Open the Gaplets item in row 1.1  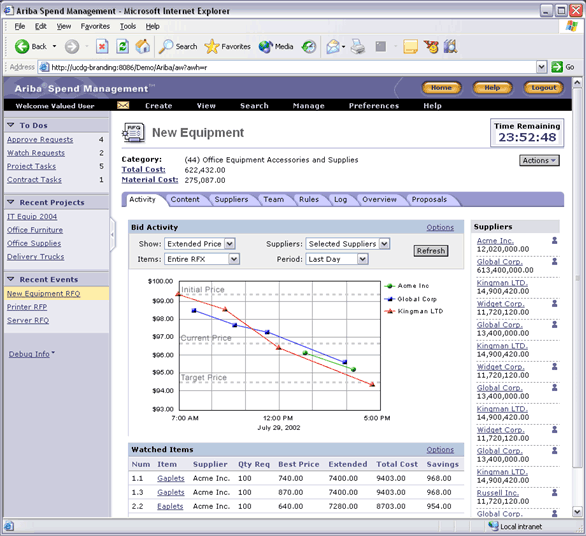171,478
